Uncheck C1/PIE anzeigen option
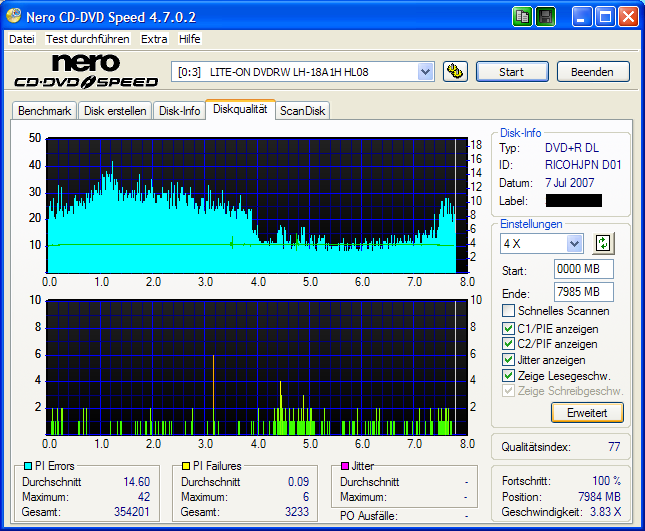The height and width of the screenshot is (531, 645). tap(509, 328)
